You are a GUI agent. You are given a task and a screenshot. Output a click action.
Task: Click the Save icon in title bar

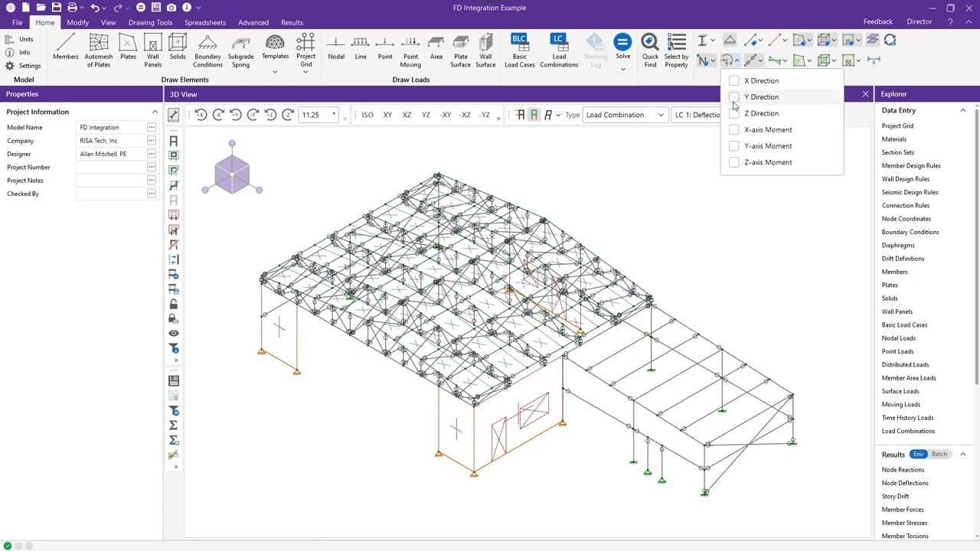[56, 8]
